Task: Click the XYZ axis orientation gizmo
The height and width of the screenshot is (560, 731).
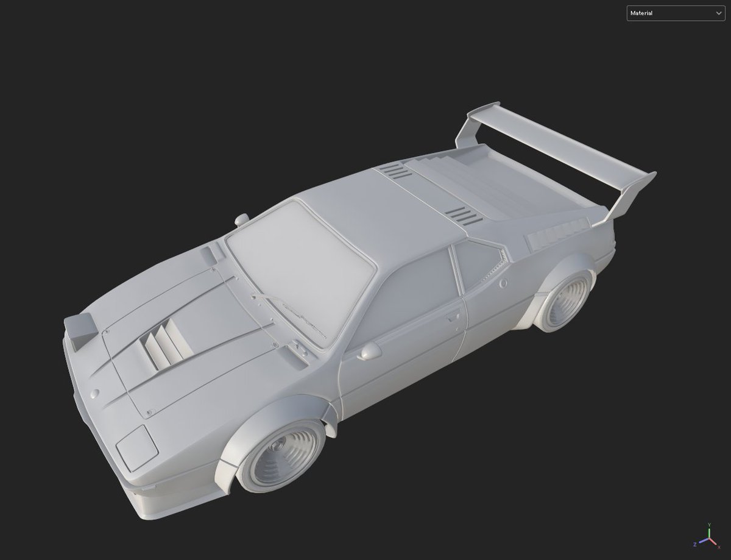Action: [x=707, y=536]
